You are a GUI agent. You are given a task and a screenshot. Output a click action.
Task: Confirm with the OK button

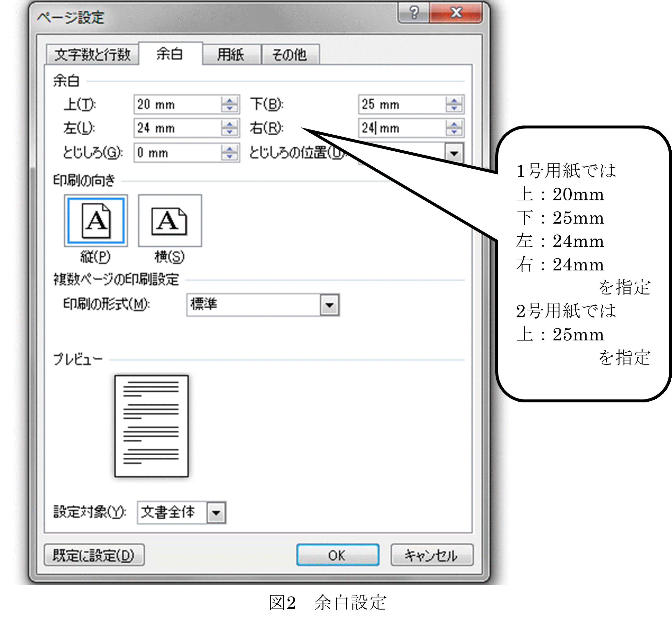[338, 555]
